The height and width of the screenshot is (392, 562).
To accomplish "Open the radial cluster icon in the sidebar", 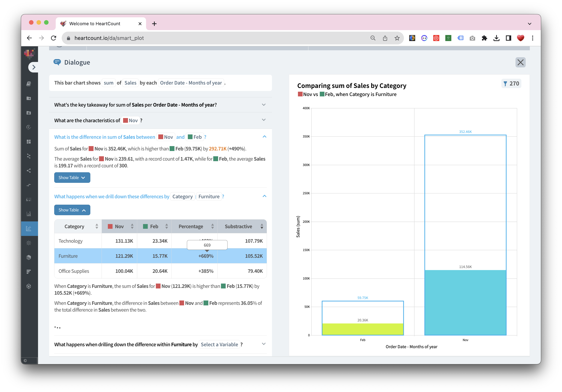I will tap(29, 243).
